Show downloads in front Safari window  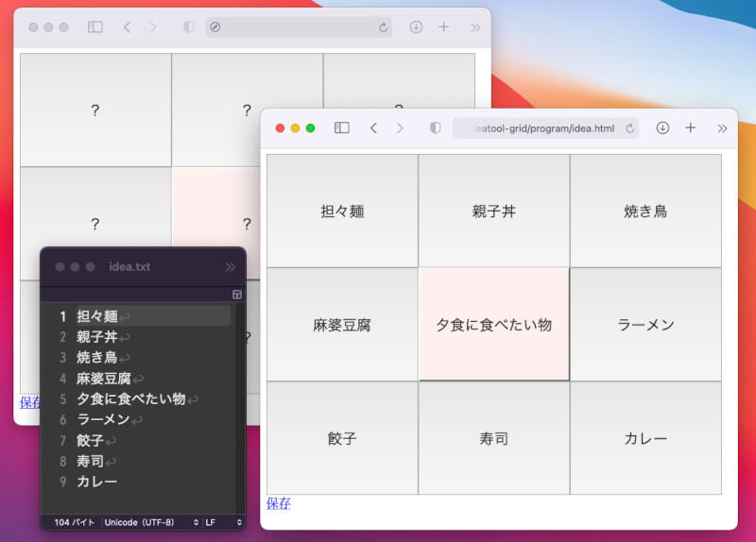click(x=662, y=127)
